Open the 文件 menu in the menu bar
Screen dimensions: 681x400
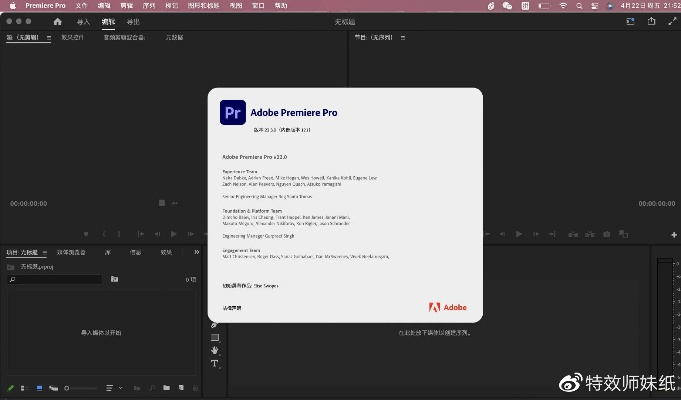(x=81, y=5)
